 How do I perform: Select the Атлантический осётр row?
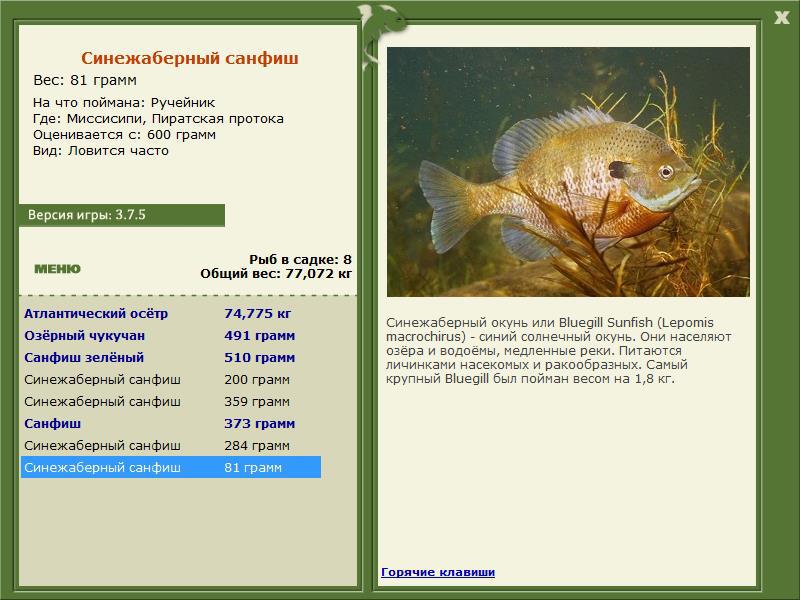[171, 313]
